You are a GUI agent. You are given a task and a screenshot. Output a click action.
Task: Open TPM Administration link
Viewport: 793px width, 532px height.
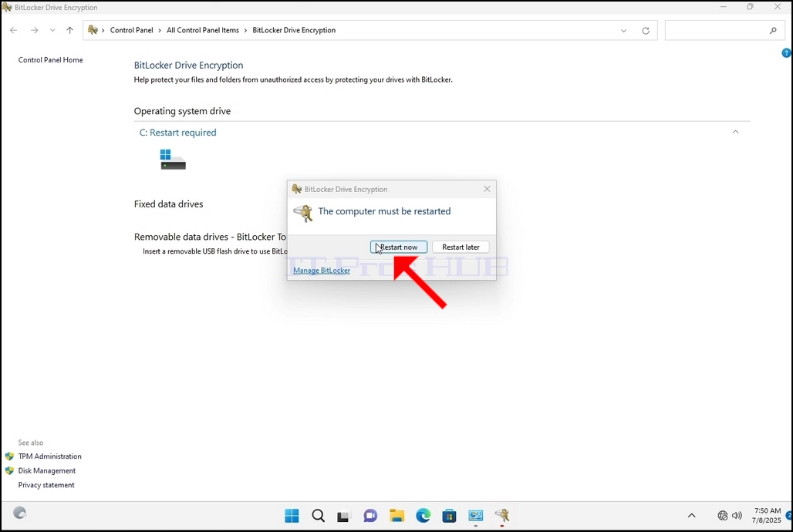click(x=49, y=456)
